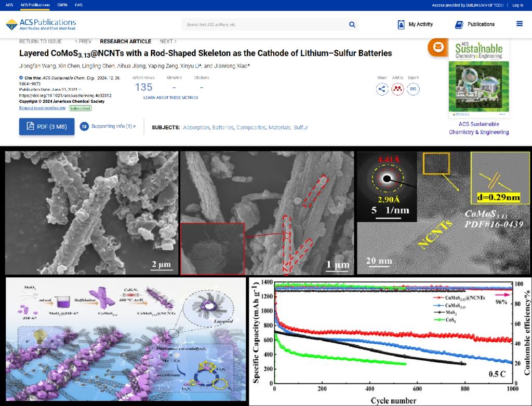This screenshot has height=406, width=532.
Task: Click Learn About These Metrics link
Action: coord(170,98)
